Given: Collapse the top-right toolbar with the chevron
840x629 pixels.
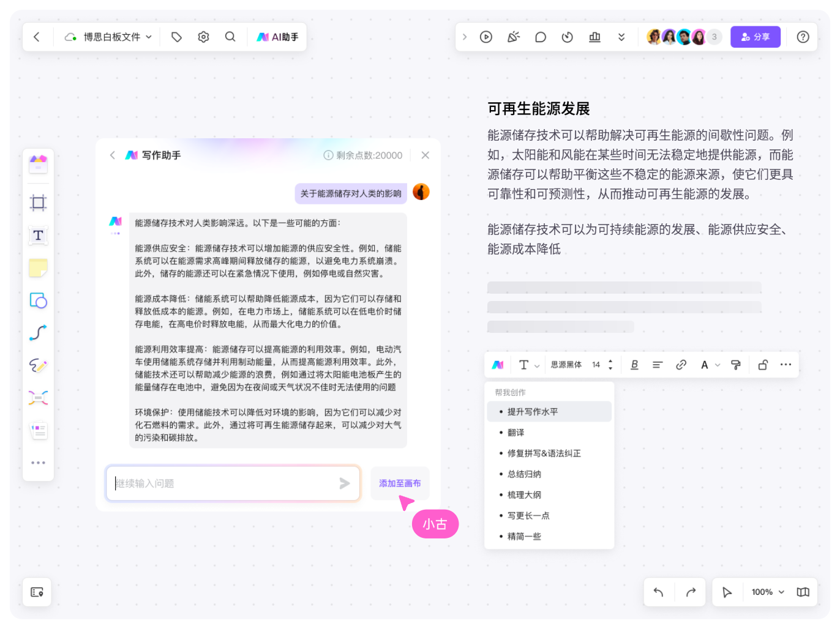Looking at the screenshot, I should [465, 37].
